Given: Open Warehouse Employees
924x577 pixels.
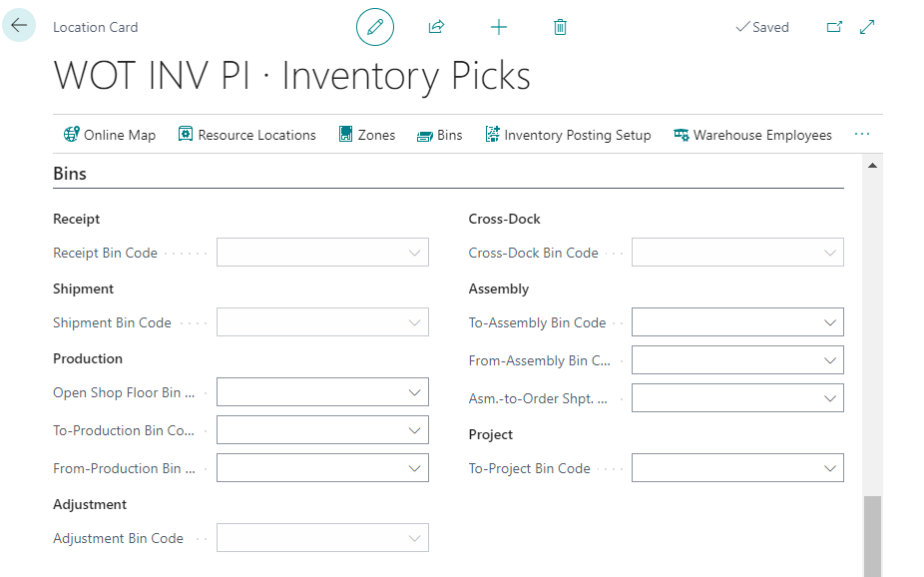Looking at the screenshot, I should pyautogui.click(x=752, y=135).
